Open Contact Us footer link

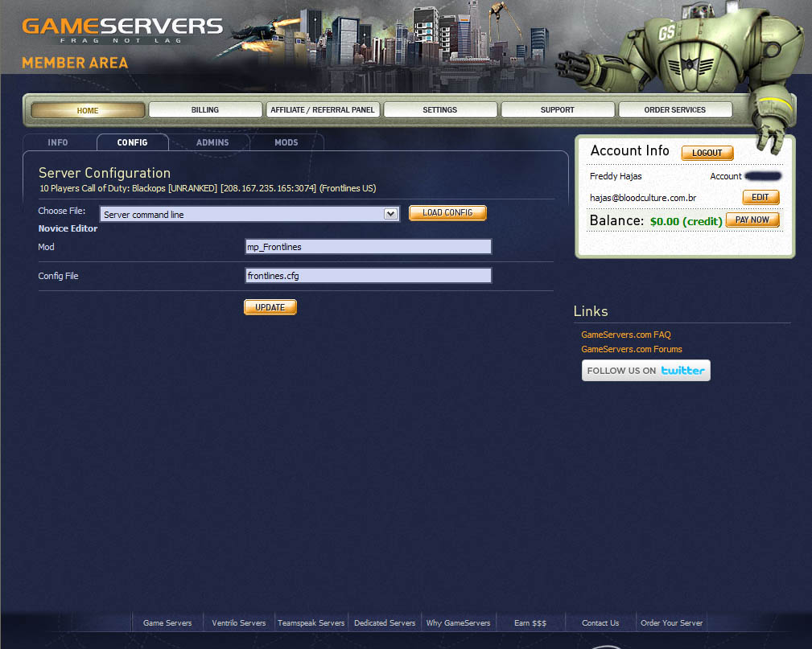tap(600, 623)
